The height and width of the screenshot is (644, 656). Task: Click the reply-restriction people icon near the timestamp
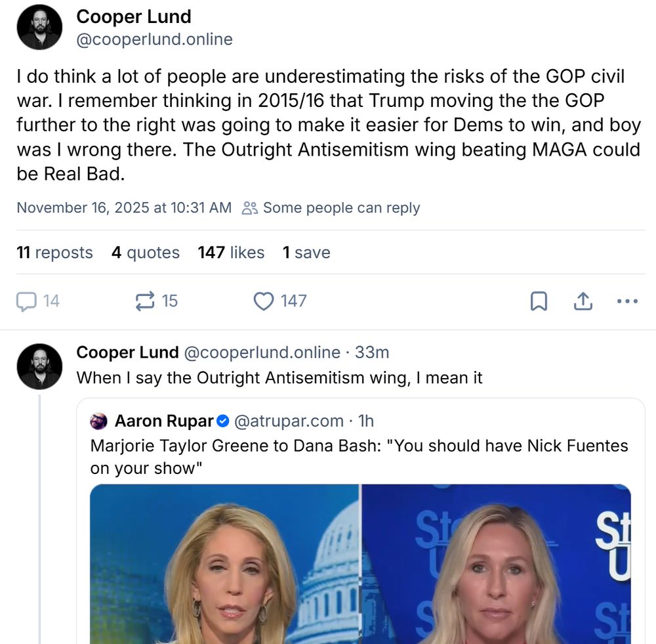click(x=249, y=207)
